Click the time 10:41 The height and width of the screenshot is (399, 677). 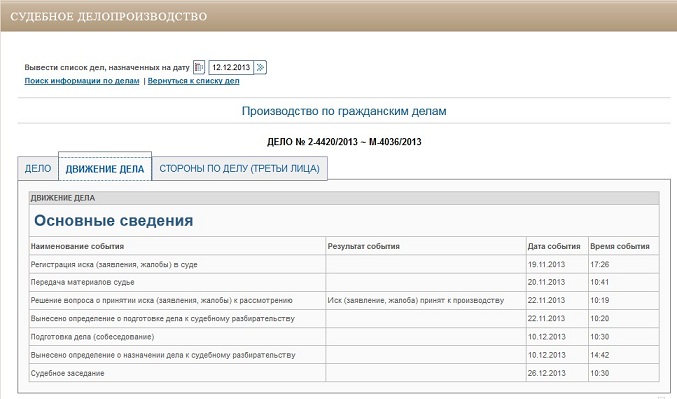pyautogui.click(x=600, y=282)
